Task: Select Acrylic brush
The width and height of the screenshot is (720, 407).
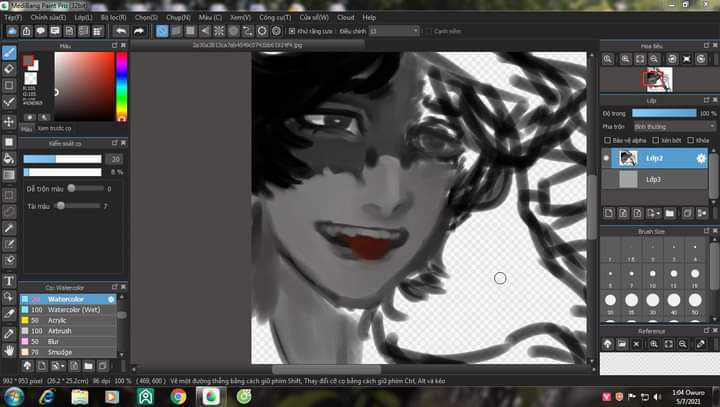Action: pyautogui.click(x=68, y=321)
